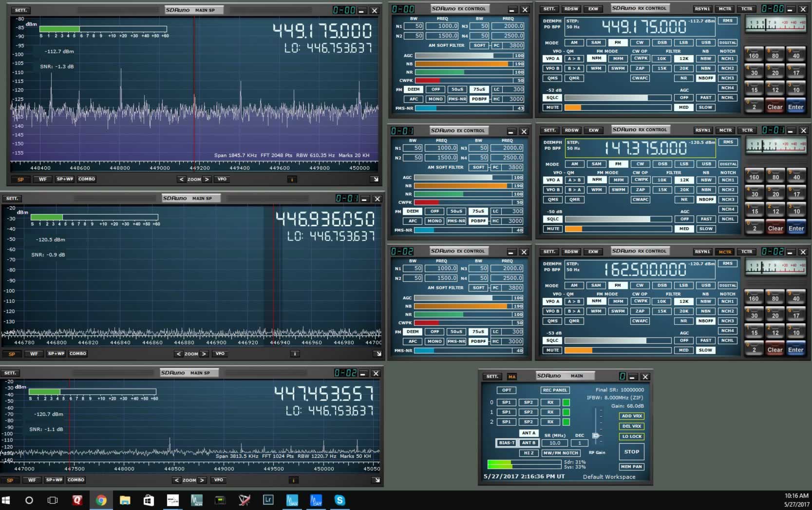This screenshot has width=812, height=510.
Task: Click STOP in the Main window
Action: click(632, 452)
